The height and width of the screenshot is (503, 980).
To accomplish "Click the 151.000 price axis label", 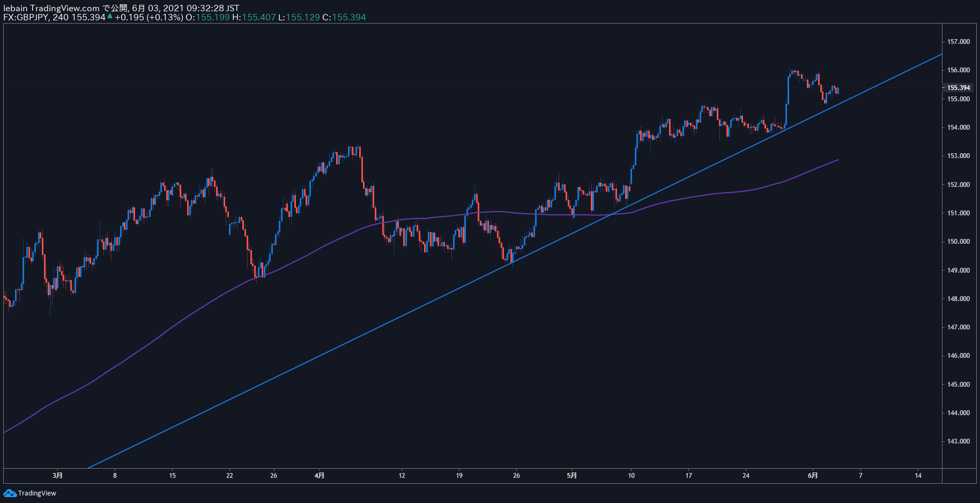I will click(x=959, y=213).
